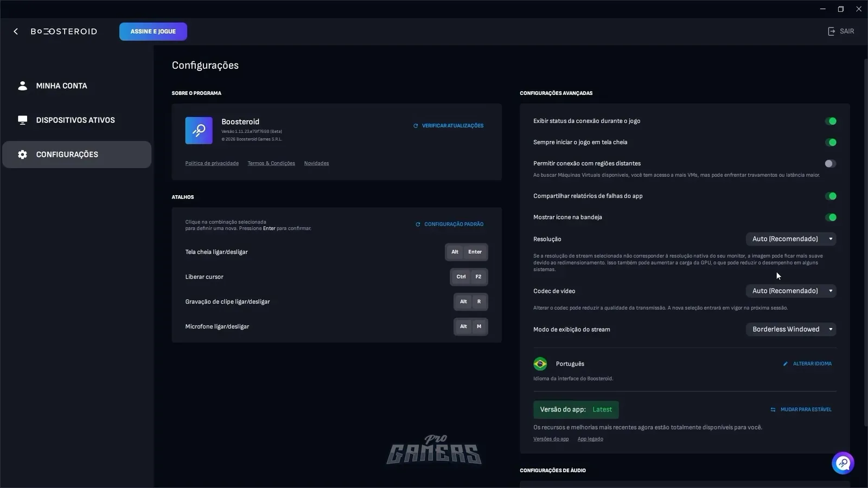This screenshot has width=868, height=488.
Task: Open the Resolução dropdown
Action: (791, 239)
